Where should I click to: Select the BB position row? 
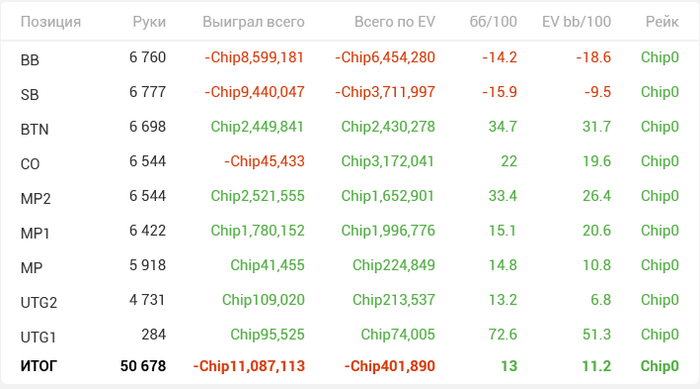click(350, 58)
